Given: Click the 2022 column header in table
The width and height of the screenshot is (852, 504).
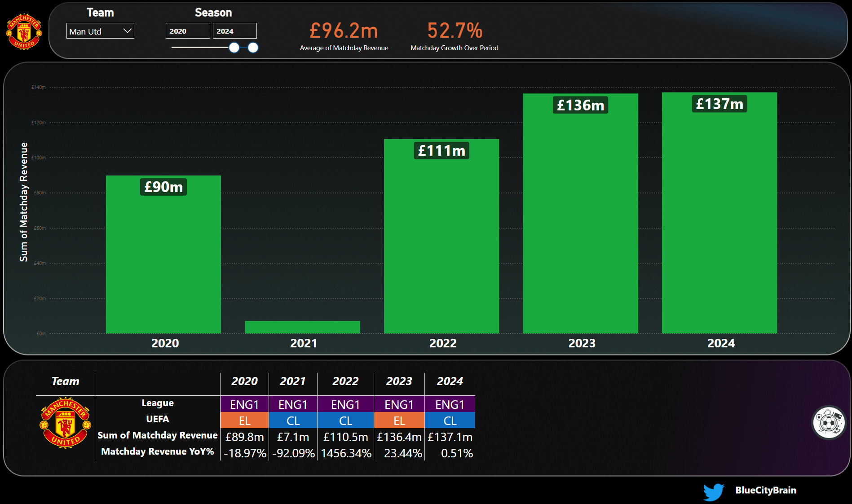Looking at the screenshot, I should [345, 381].
